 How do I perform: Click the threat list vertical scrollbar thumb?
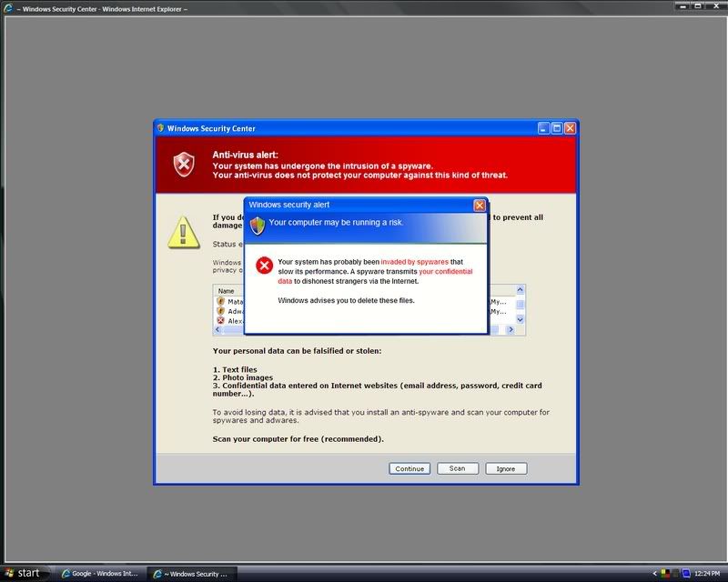click(x=520, y=305)
